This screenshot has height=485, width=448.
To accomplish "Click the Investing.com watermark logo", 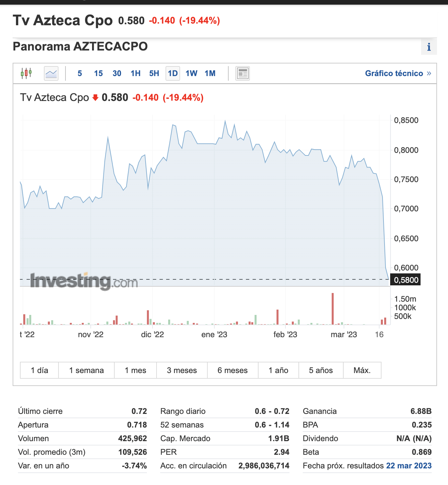I will 84,281.
